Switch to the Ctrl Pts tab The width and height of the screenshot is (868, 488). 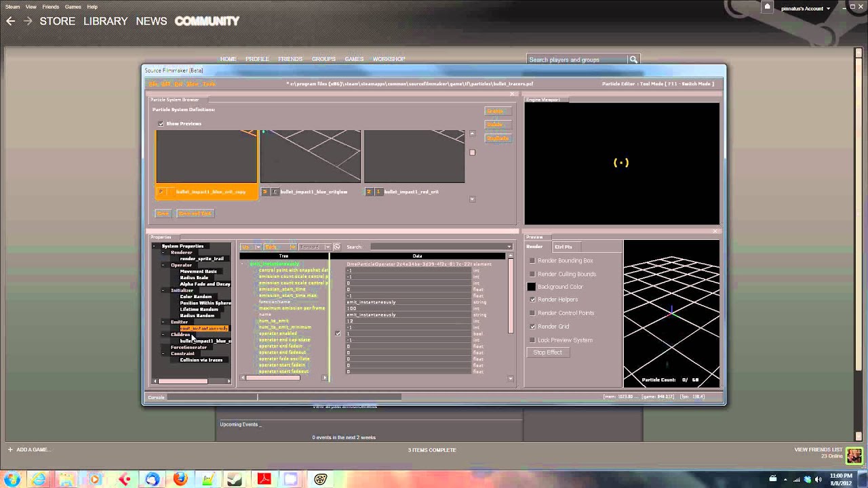click(563, 247)
